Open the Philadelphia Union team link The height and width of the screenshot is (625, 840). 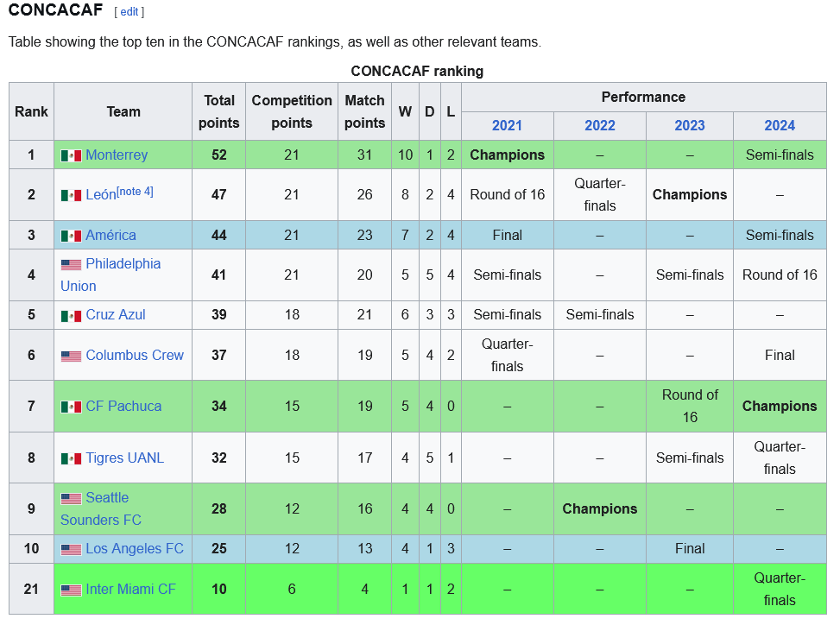(x=111, y=275)
